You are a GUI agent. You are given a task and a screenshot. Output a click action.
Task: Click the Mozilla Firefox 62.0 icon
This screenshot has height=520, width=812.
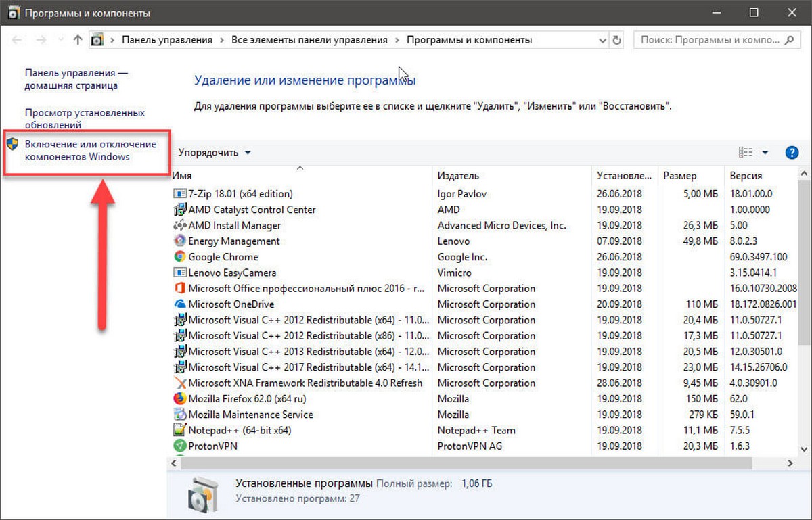point(179,398)
